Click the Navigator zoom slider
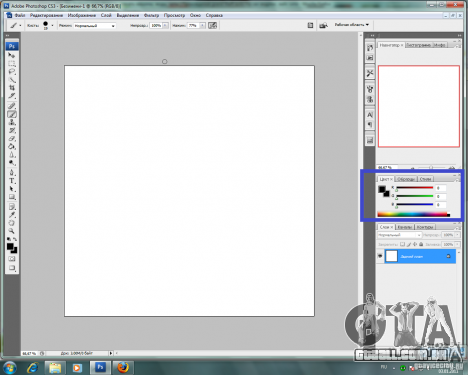 click(x=431, y=168)
